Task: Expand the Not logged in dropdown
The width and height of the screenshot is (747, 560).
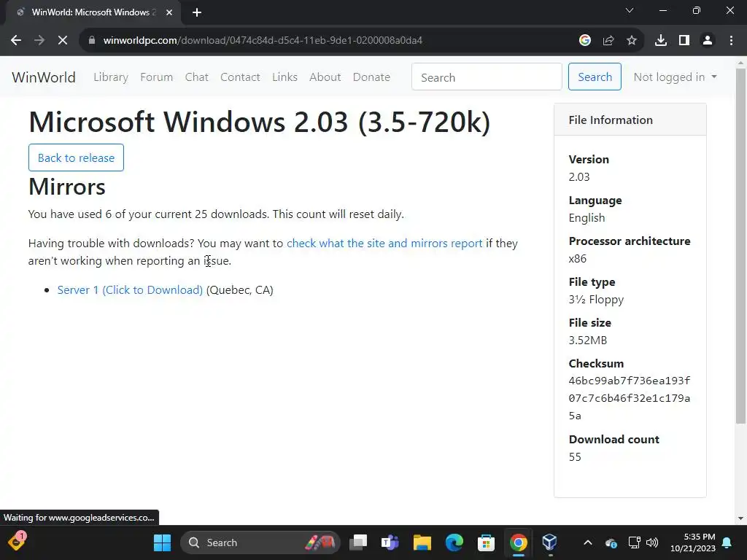Action: point(675,77)
